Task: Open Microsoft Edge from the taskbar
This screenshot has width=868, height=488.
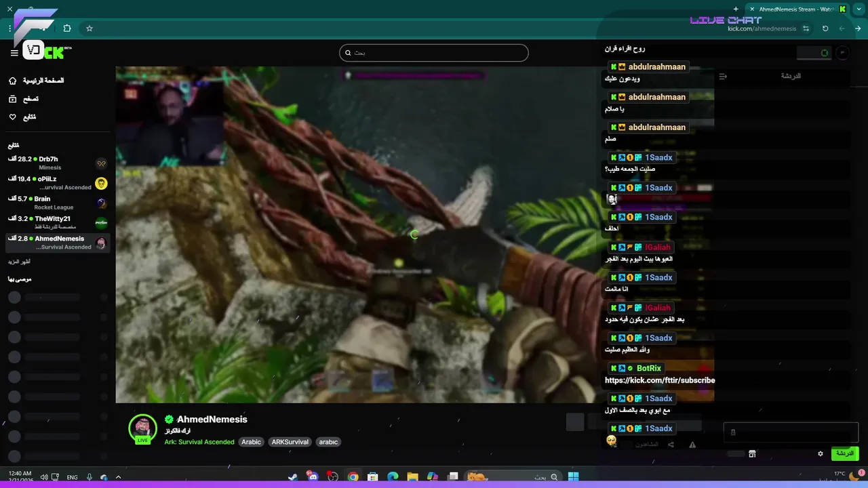Action: [393, 477]
